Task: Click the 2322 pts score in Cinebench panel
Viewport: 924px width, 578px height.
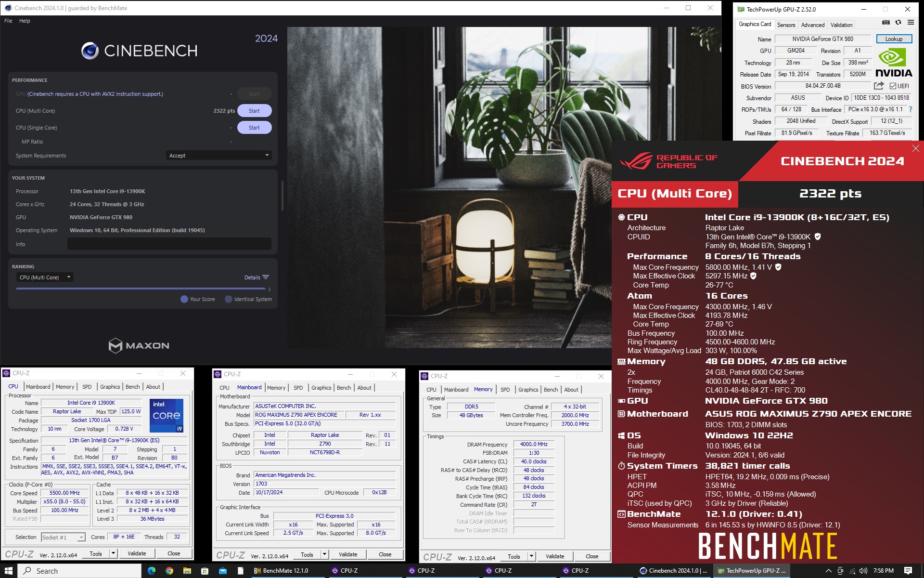Action: pos(224,111)
